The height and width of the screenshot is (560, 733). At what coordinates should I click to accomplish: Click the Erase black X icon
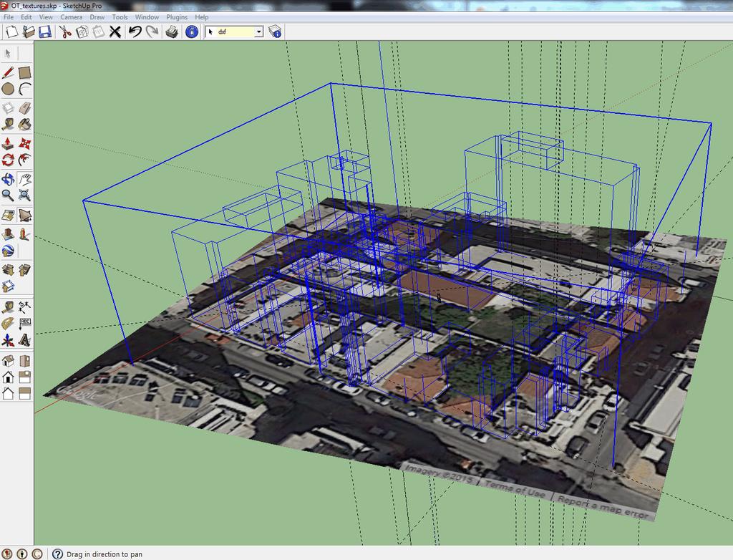[115, 32]
